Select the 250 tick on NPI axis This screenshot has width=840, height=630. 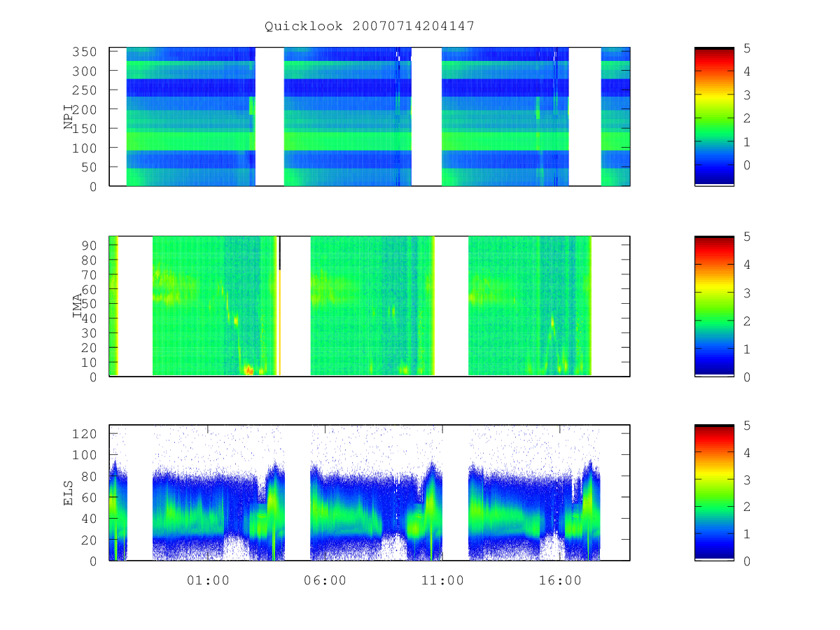tap(84, 90)
